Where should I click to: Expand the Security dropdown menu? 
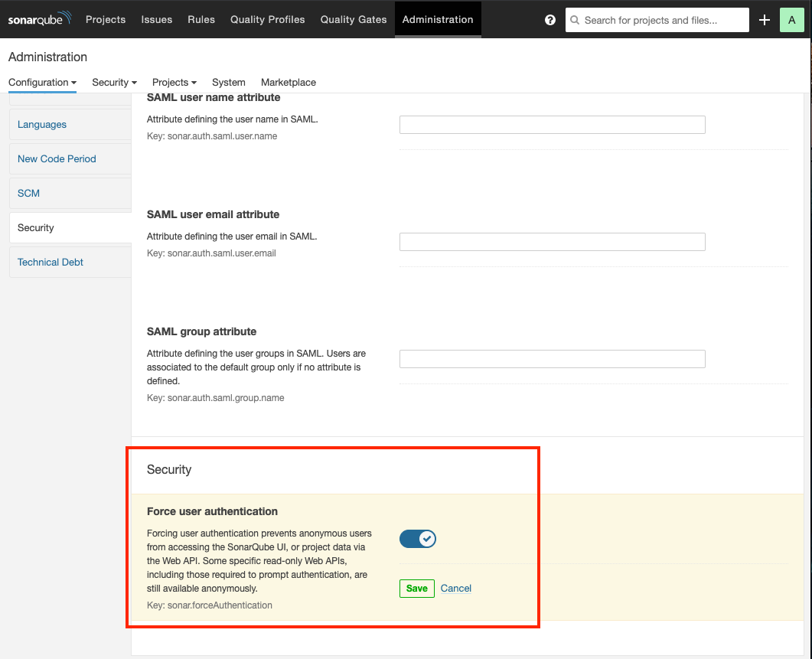pyautogui.click(x=114, y=82)
